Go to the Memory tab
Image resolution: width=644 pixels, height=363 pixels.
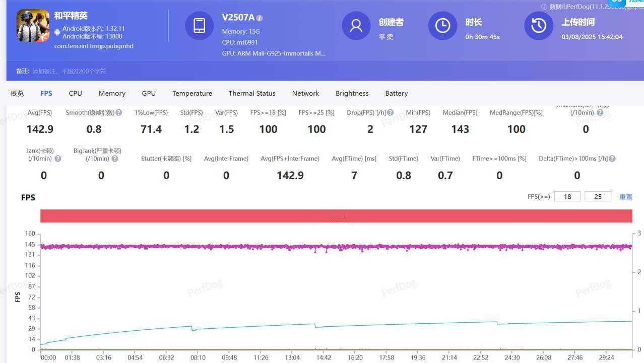[112, 93]
